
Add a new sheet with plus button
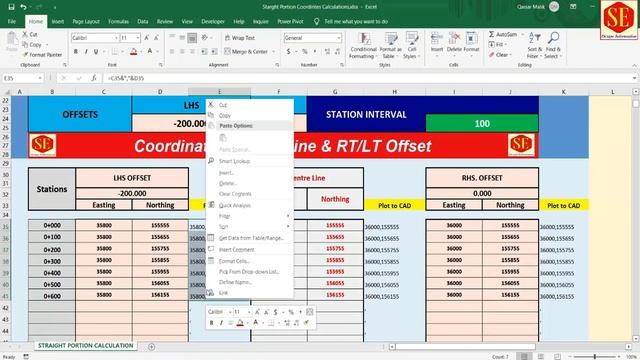(x=151, y=347)
